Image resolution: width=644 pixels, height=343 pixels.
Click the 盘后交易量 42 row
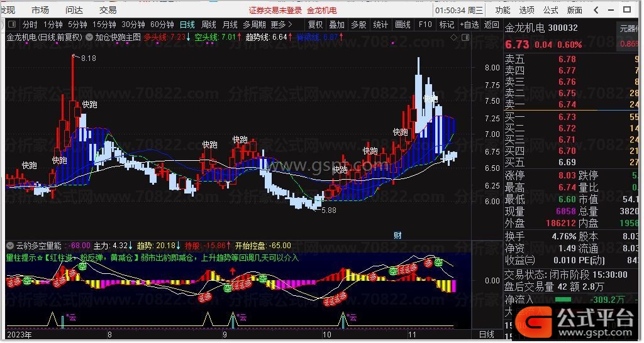[555, 287]
